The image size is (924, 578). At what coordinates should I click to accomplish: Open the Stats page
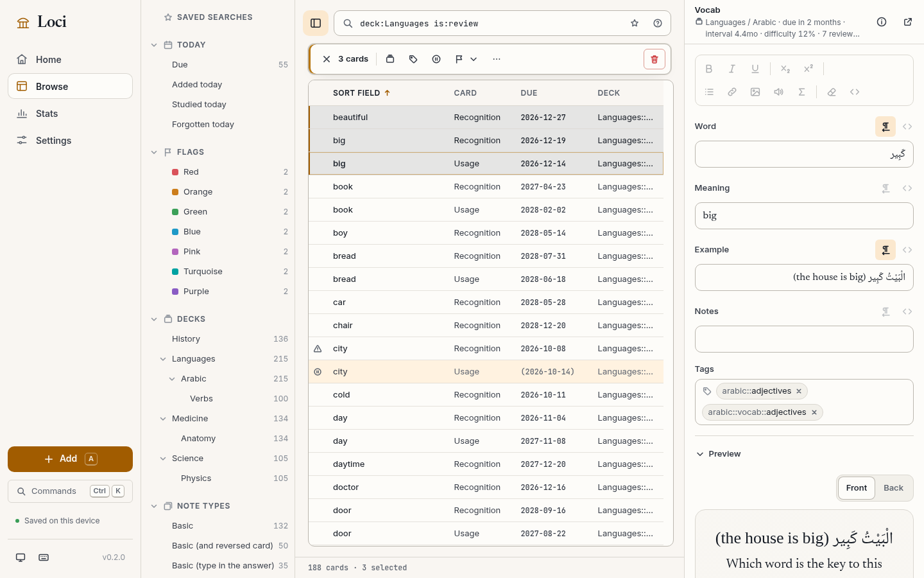tap(70, 114)
